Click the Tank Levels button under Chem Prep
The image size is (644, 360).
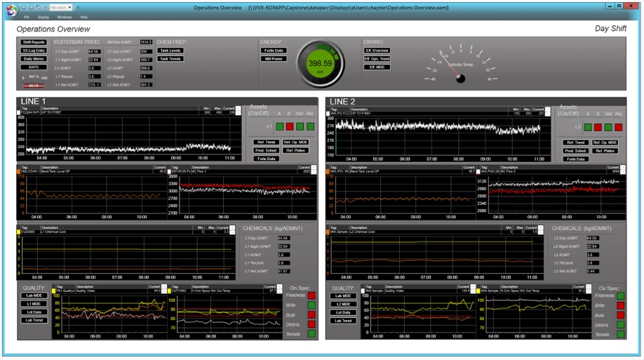click(x=170, y=51)
